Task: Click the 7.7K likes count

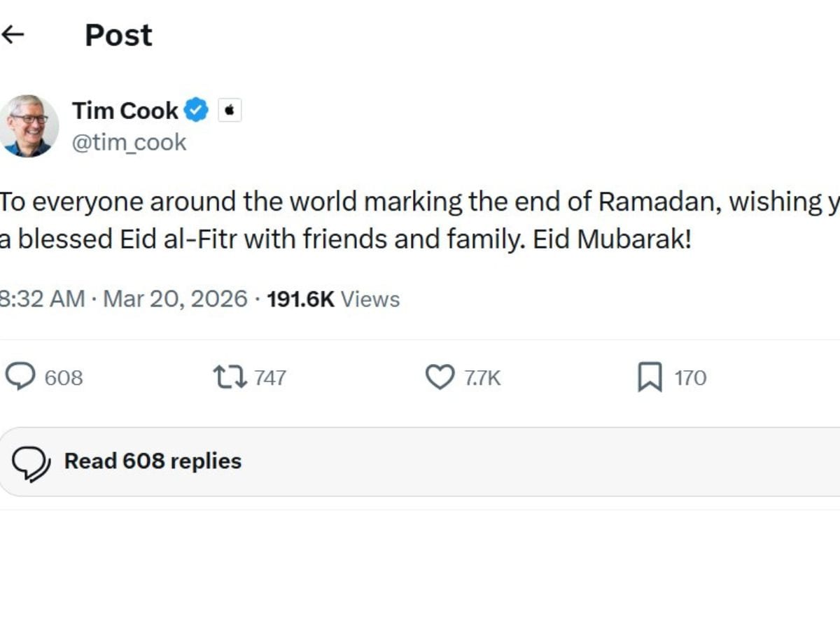Action: click(x=482, y=378)
